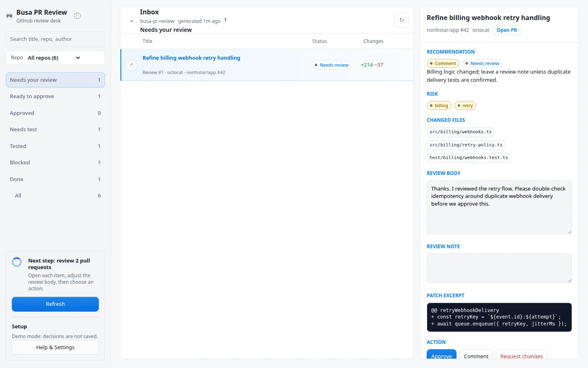
Task: Click the retry risk tag
Action: (x=465, y=105)
